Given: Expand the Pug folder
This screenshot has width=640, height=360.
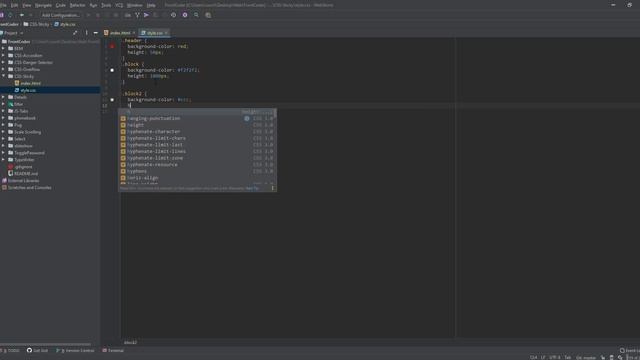Looking at the screenshot, I should (3, 125).
